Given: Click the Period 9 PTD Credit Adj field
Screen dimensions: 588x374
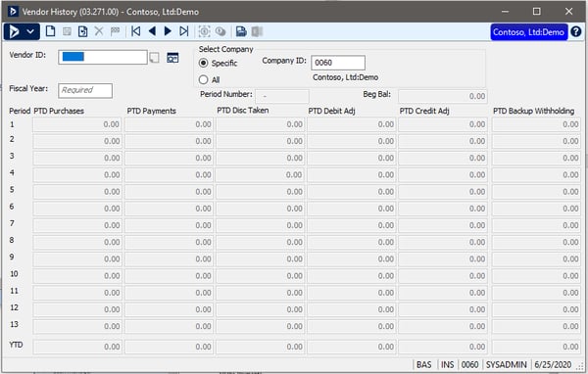Looking at the screenshot, I should [443, 258].
